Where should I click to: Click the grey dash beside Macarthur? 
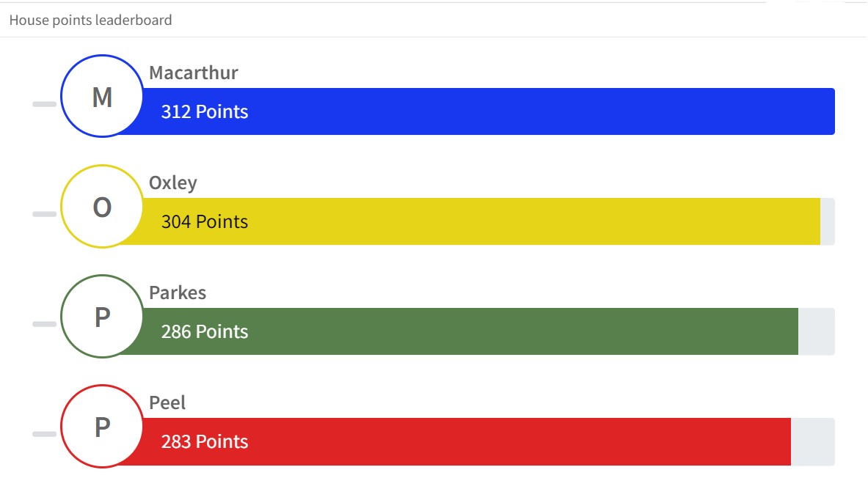[44, 104]
